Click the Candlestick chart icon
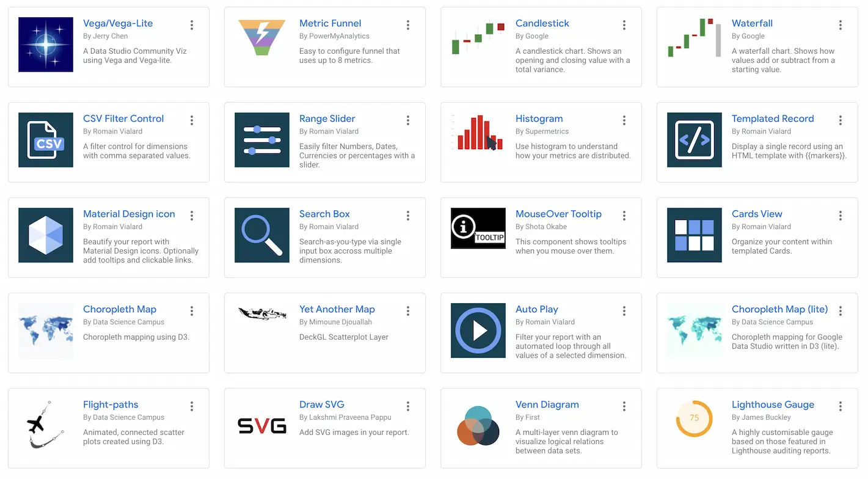The width and height of the screenshot is (868, 479). [x=478, y=38]
